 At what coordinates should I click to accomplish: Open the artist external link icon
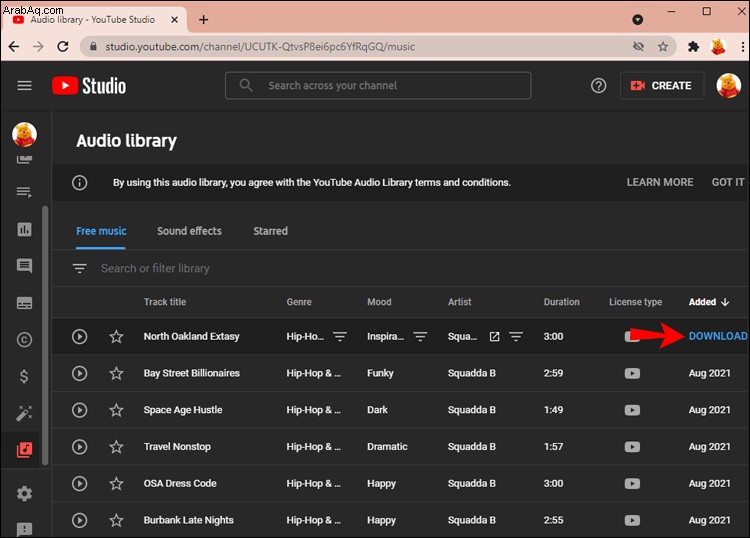tap(495, 337)
